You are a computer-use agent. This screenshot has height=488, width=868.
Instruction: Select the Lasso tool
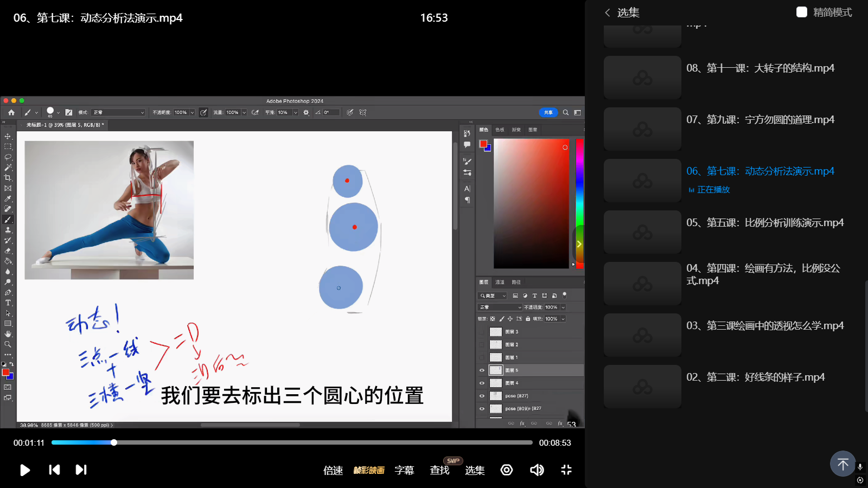click(x=8, y=157)
